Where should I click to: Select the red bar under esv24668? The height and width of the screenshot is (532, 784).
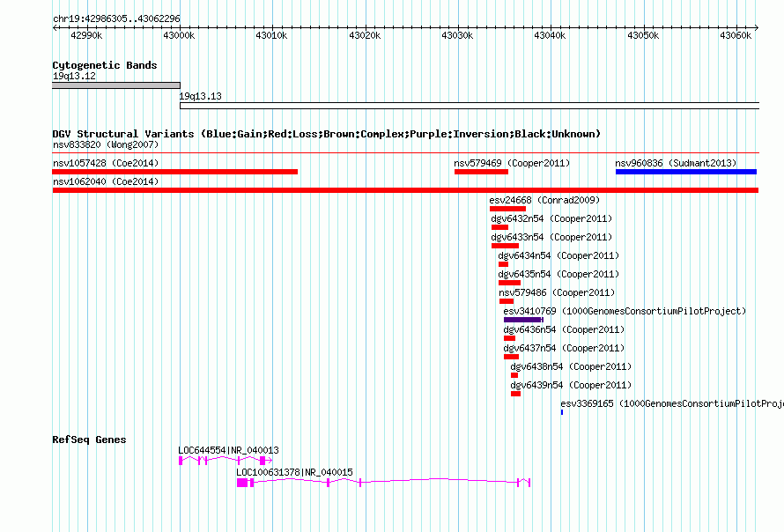(x=507, y=209)
